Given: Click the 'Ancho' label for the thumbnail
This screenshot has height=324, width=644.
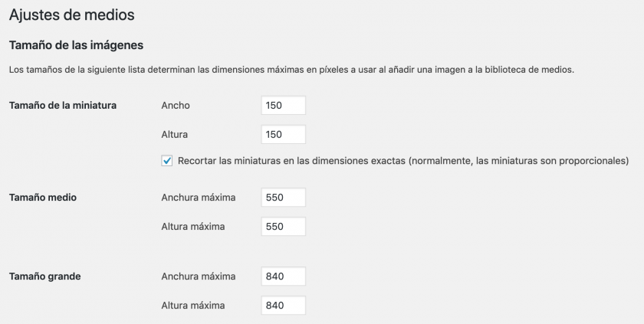Looking at the screenshot, I should pos(176,106).
